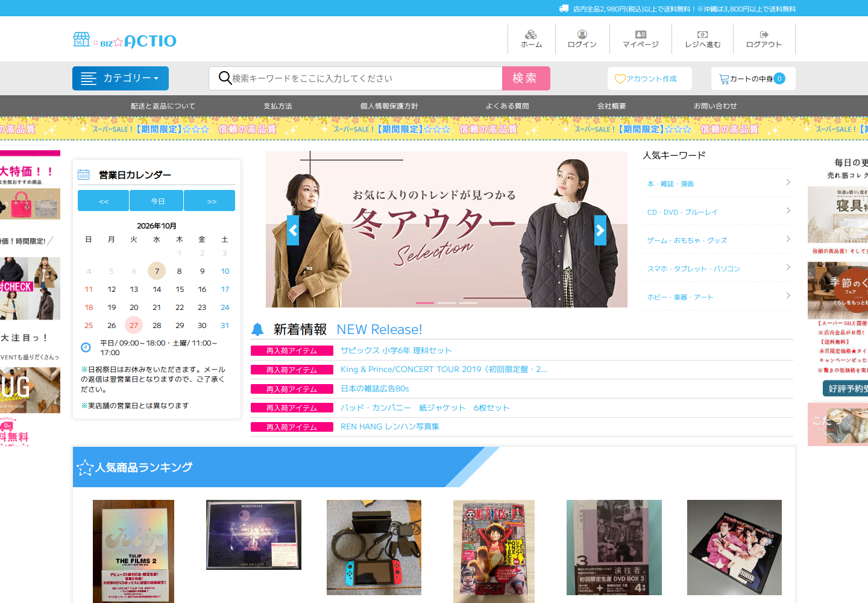
Task: Expand ゲーム・おもちゃ・グッズ chevron
Action: (788, 239)
